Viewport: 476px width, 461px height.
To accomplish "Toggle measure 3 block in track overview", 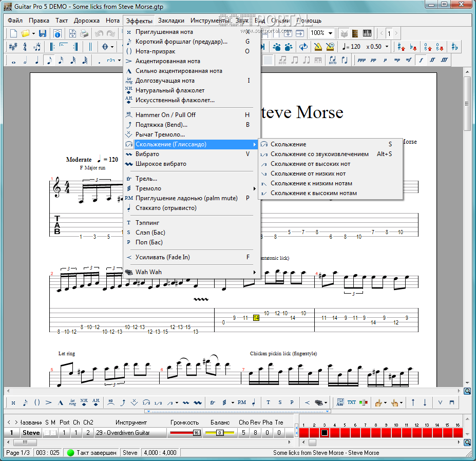I will point(324,433).
